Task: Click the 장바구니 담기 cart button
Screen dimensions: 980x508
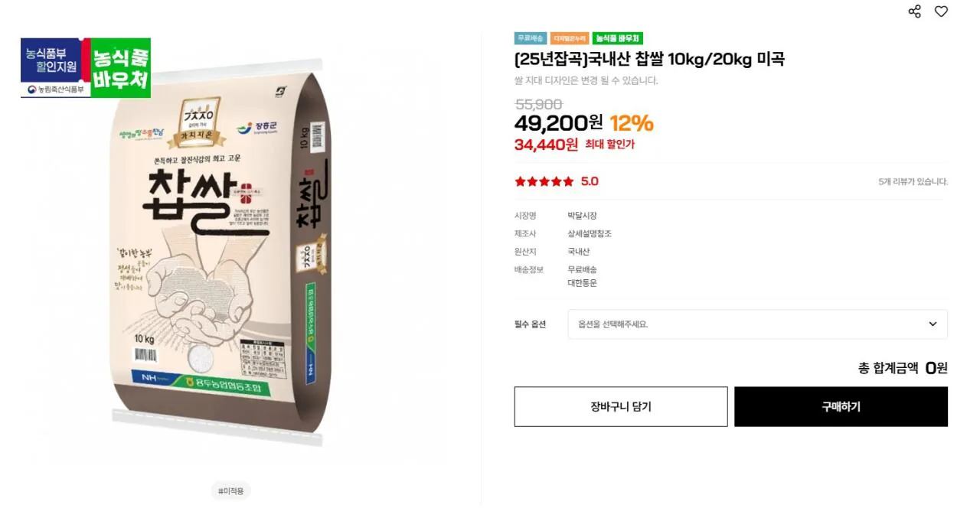Action: pos(620,406)
